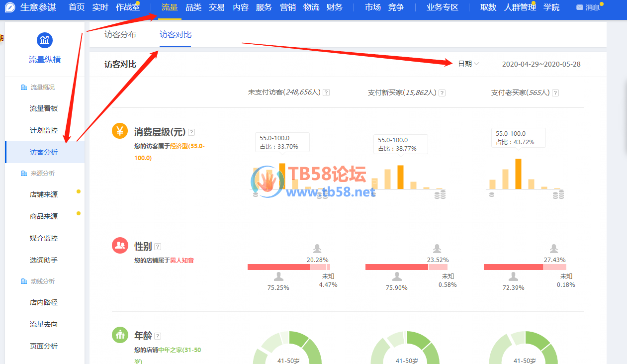The width and height of the screenshot is (627, 364).
Task: Click the green 年龄 family icon
Action: tap(120, 335)
